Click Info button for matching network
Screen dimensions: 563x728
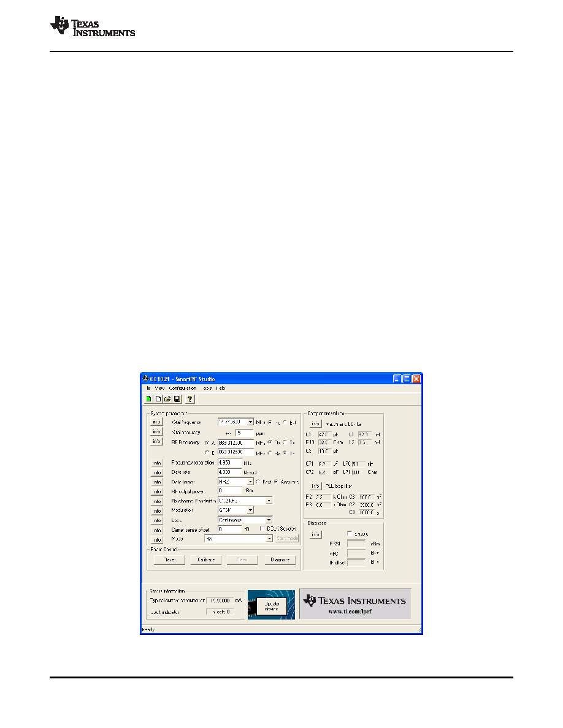[x=315, y=424]
